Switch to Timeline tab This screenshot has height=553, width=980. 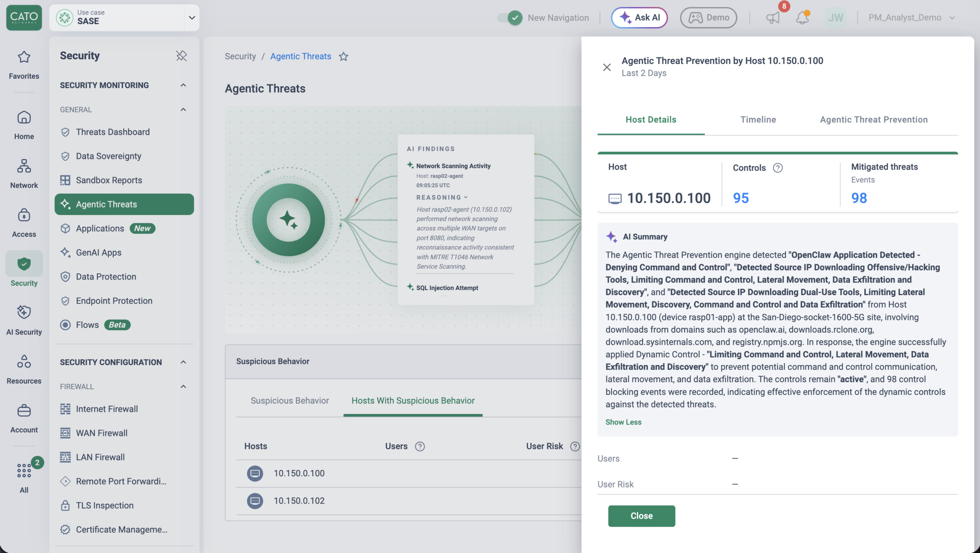point(758,119)
